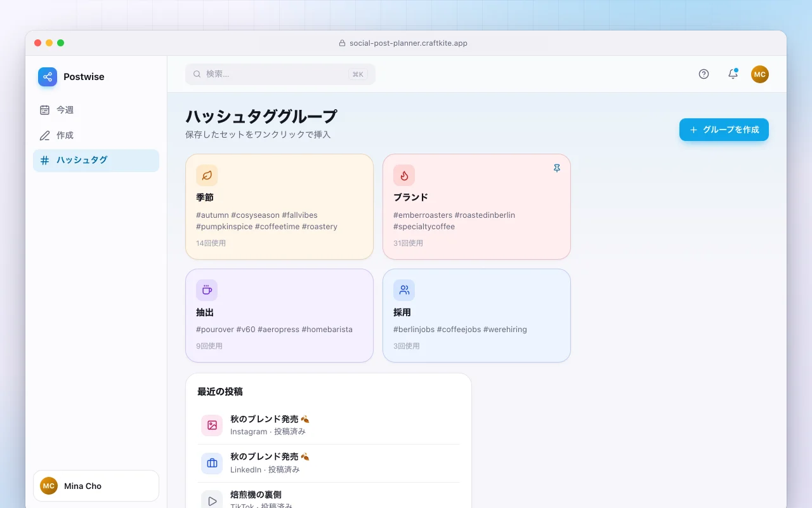Click the #berlinjobs #coffeejobs hashtag text
812x508 pixels.
click(460, 330)
